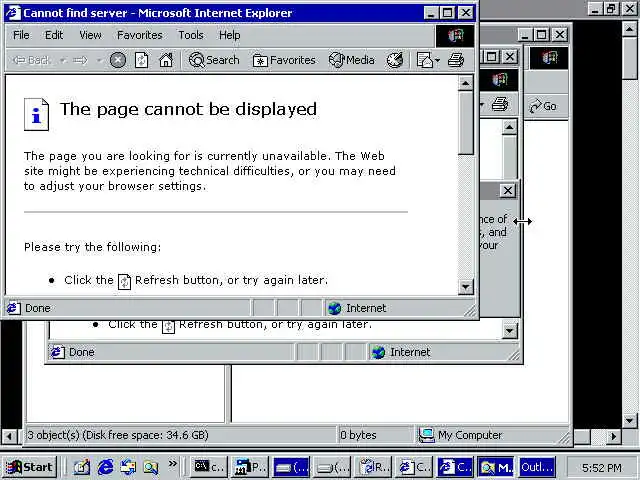Launch Outlook Express from Quick Launch
The width and height of the screenshot is (640, 480).
(128, 467)
